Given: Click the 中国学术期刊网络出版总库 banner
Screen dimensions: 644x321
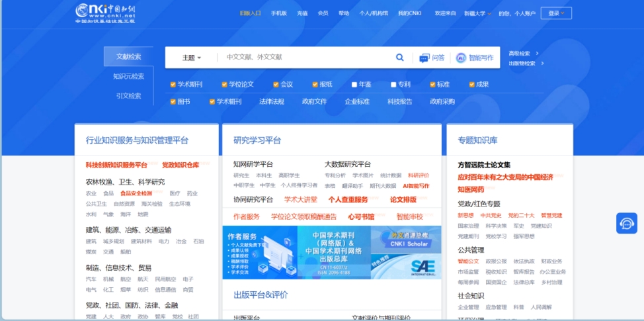Looking at the screenshot, I should [334, 252].
